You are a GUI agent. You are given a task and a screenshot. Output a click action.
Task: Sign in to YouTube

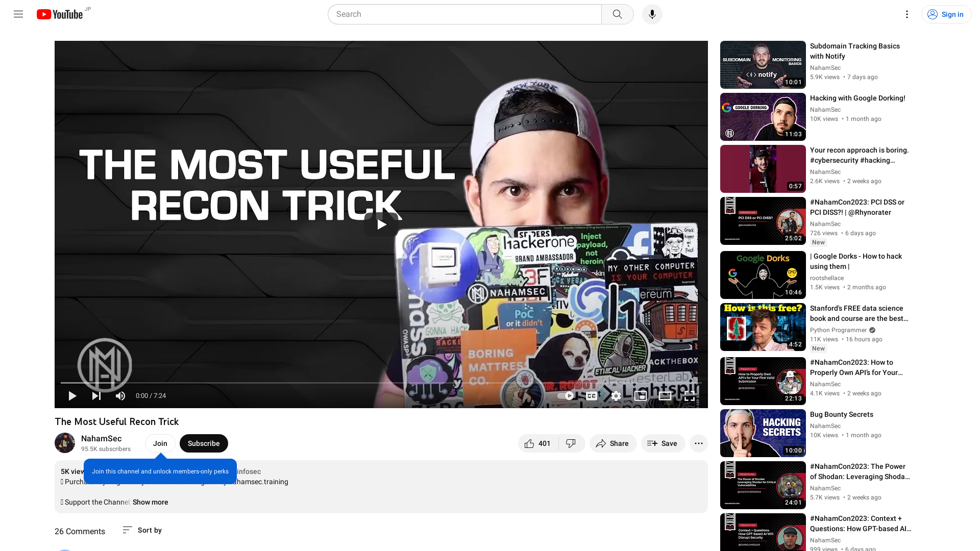[946, 14]
